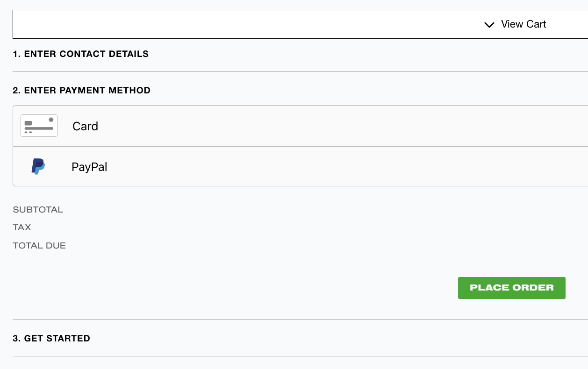This screenshot has height=369, width=588.
Task: Select Card as payment method
Action: [x=85, y=126]
